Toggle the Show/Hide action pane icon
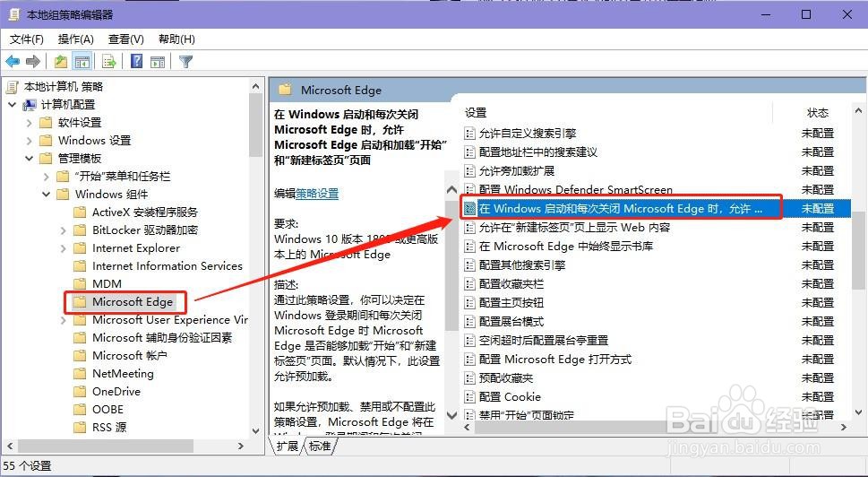868x477 pixels. click(158, 62)
